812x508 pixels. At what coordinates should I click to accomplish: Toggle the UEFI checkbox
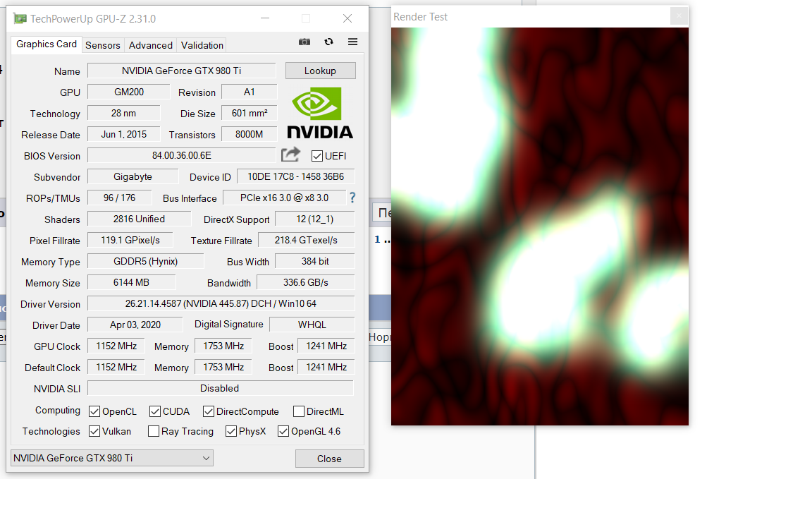317,156
